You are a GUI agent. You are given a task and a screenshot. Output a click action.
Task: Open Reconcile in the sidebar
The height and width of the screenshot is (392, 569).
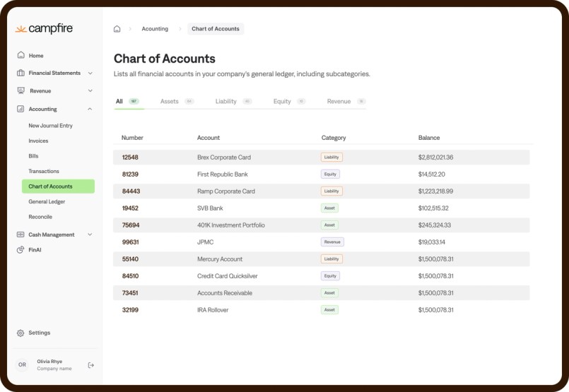(x=40, y=217)
